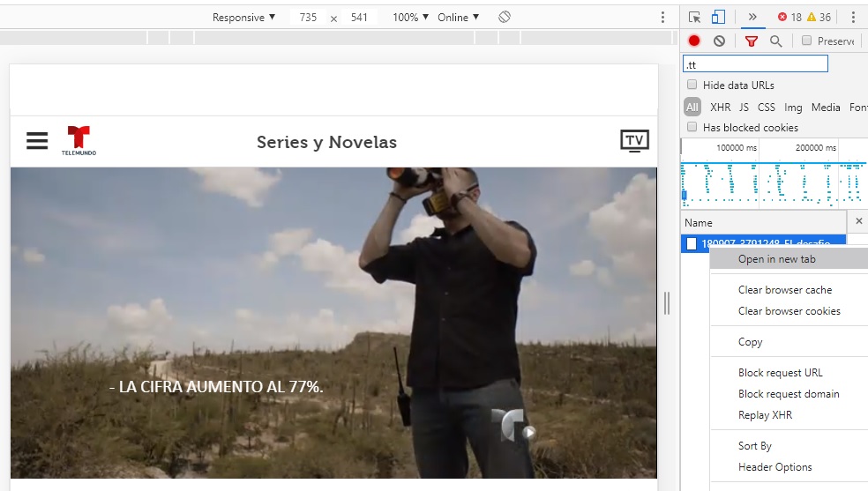The width and height of the screenshot is (868, 491).
Task: Choose Clear browser cookies
Action: [789, 311]
